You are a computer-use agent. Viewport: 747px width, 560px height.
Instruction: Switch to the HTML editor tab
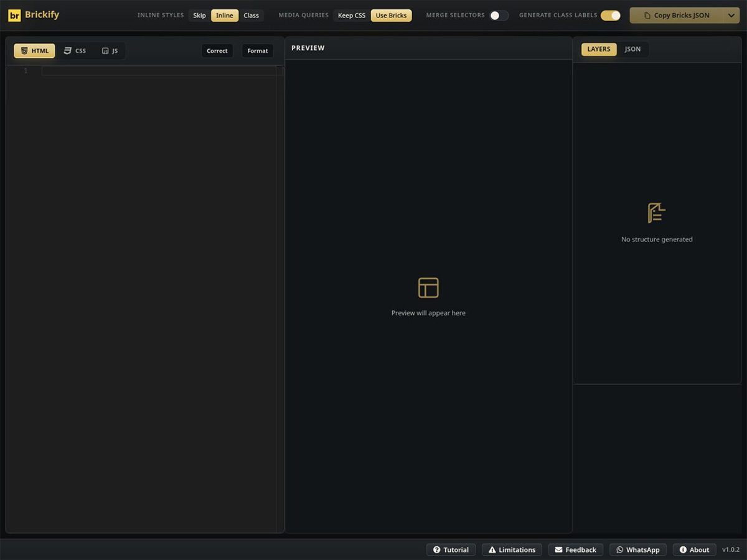coord(34,51)
